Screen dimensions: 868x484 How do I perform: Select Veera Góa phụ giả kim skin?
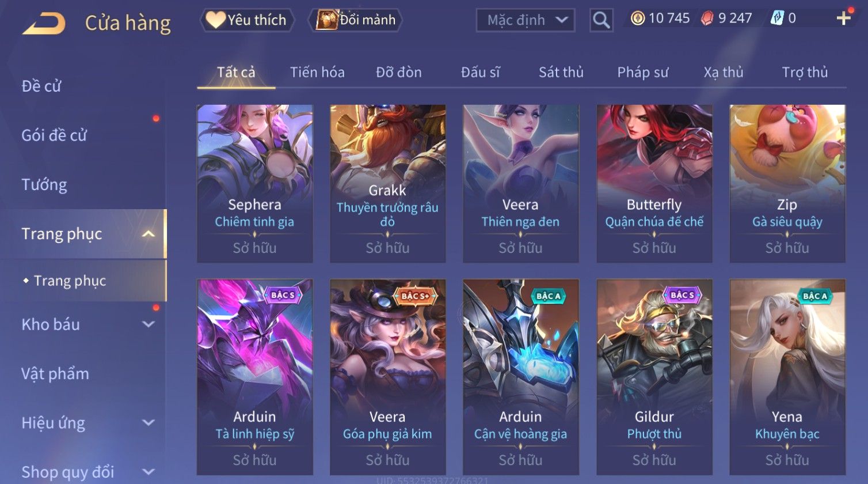(x=387, y=377)
